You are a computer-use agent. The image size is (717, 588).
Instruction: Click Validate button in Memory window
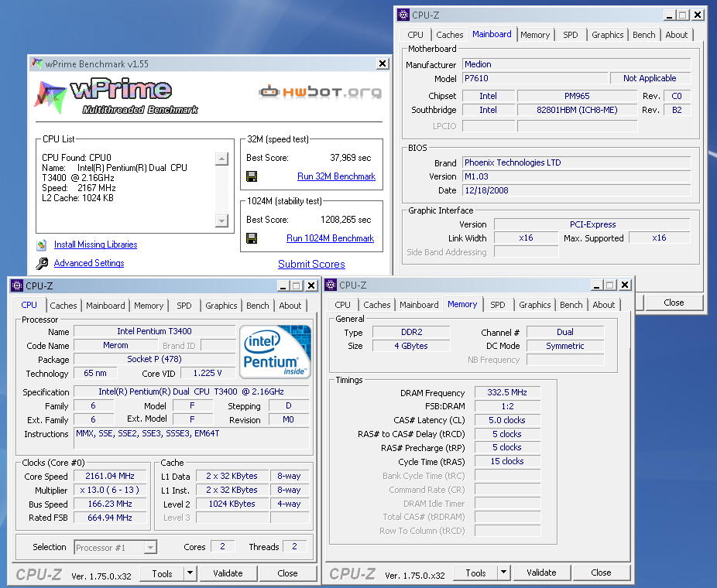[x=541, y=572]
